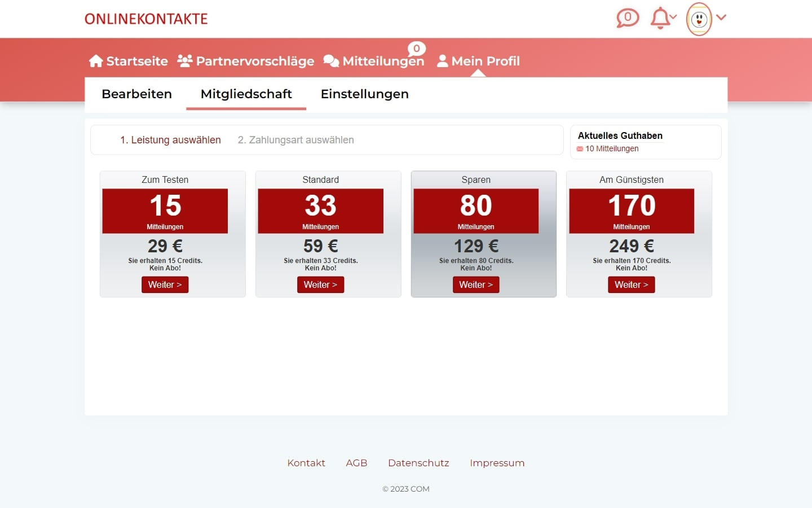Click the Startseite home icon
This screenshot has width=812, height=508.
click(95, 60)
